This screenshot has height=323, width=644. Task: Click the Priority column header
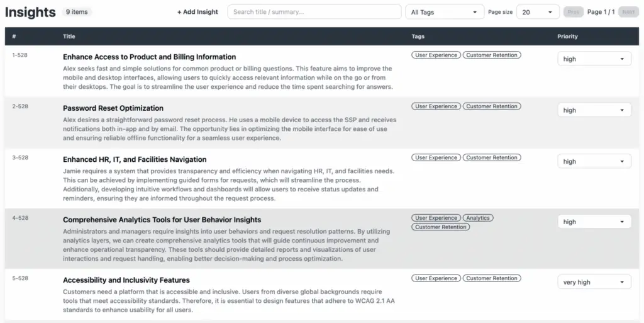567,37
